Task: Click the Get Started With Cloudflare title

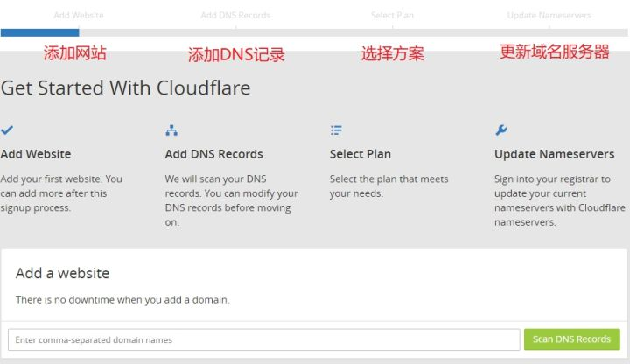Action: click(125, 88)
